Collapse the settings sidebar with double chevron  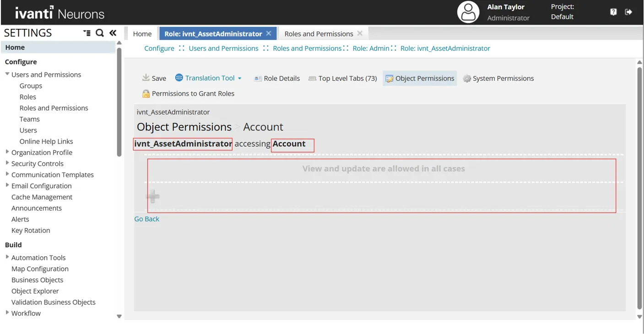coord(113,33)
